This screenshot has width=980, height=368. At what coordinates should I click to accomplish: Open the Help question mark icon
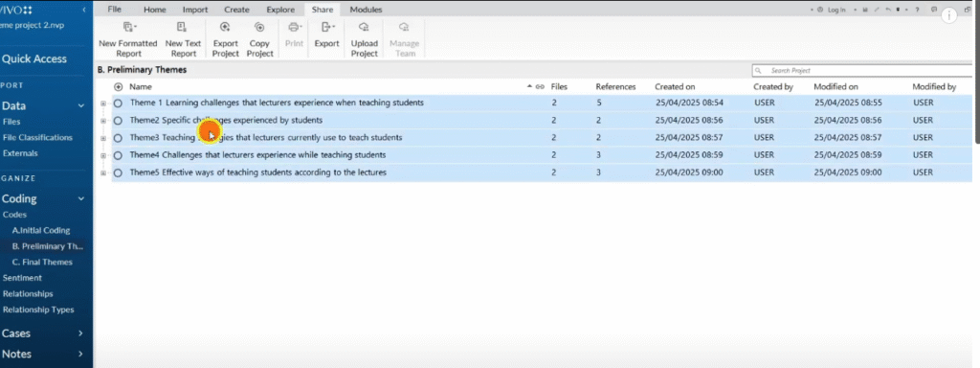pos(917,10)
